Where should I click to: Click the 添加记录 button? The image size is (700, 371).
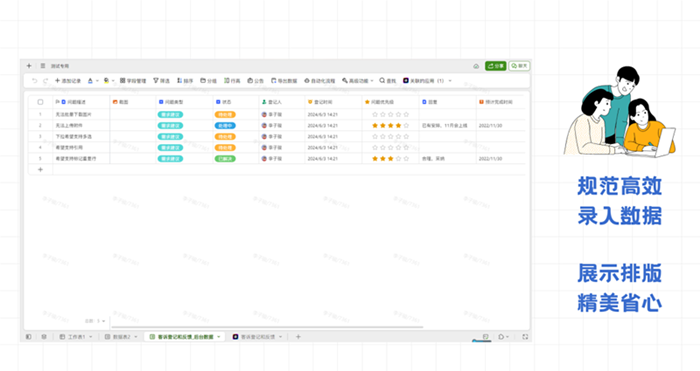coord(68,81)
